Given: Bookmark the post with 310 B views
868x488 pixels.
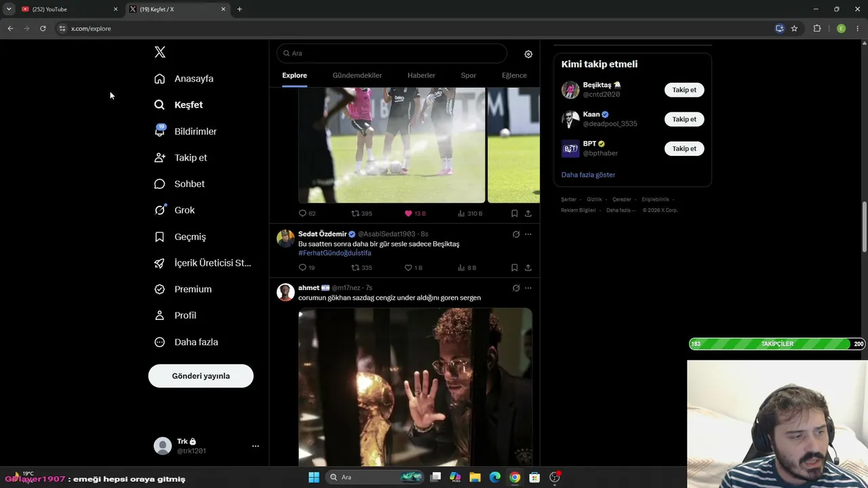Looking at the screenshot, I should (x=515, y=213).
